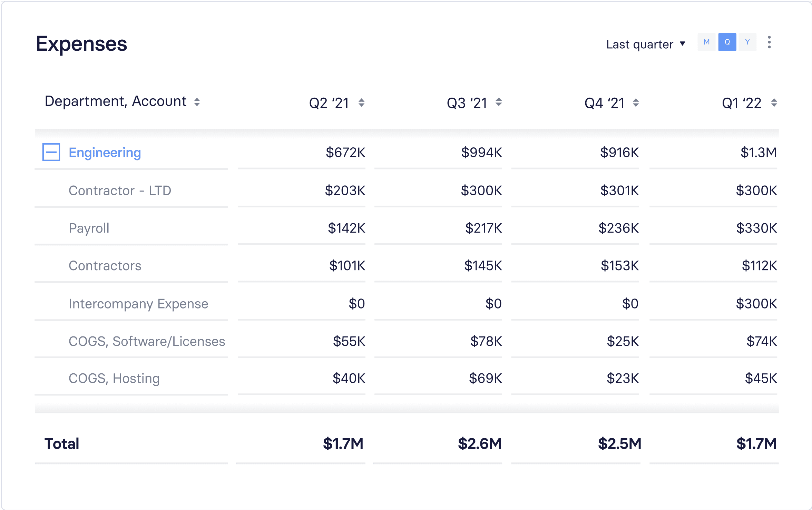
Task: Select the Contractor - LTD account row
Action: (407, 190)
